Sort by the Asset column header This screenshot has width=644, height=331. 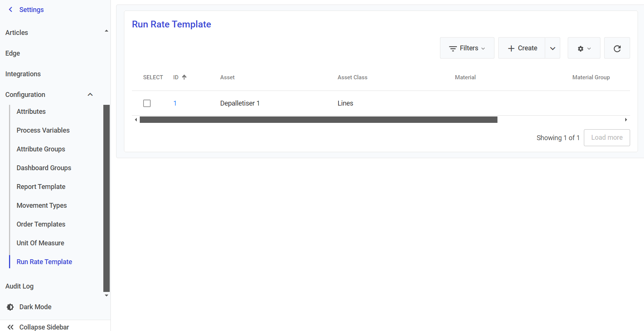pos(227,77)
